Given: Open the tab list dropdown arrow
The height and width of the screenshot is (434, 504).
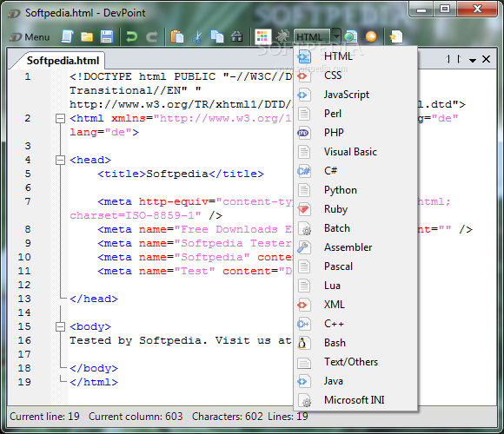Looking at the screenshot, I should (473, 60).
